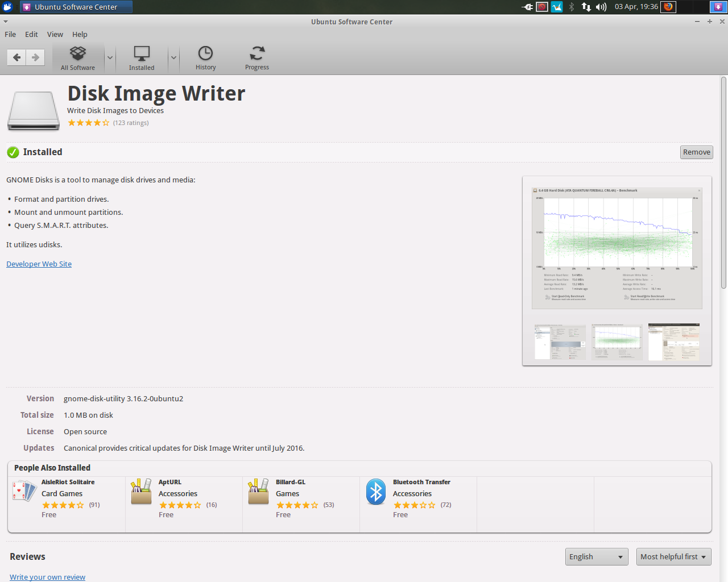Go forward with the right arrow button
Viewport: 728px width, 582px height.
coord(35,57)
